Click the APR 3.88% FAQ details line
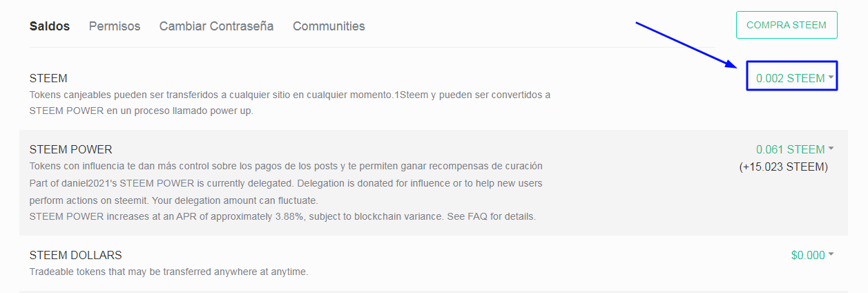868x293 pixels. tap(282, 216)
